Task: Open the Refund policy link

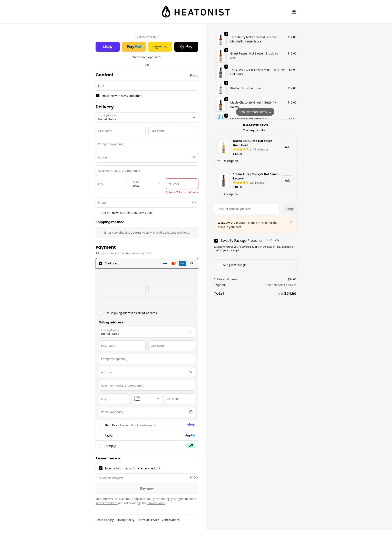Action: point(105,520)
